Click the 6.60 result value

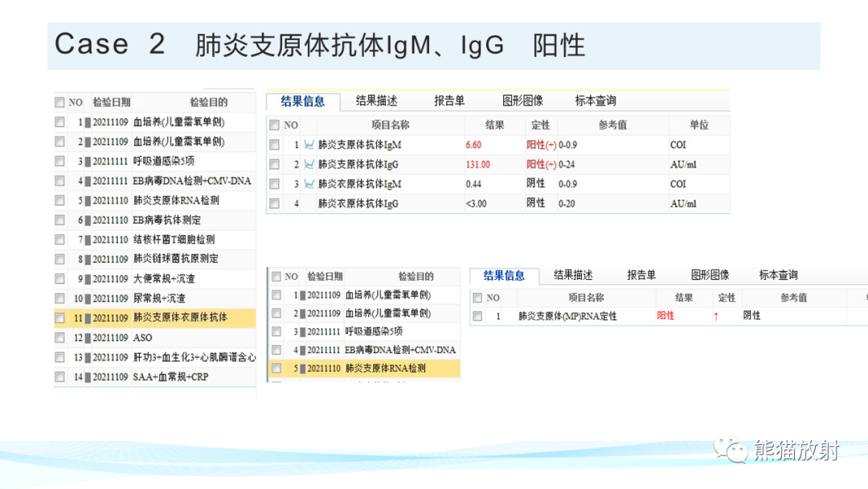tap(473, 145)
